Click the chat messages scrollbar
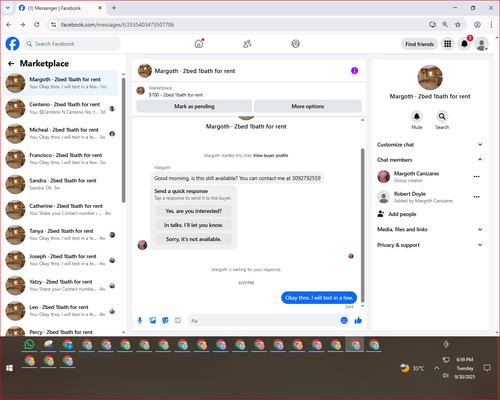The image size is (500, 400). coord(363,225)
